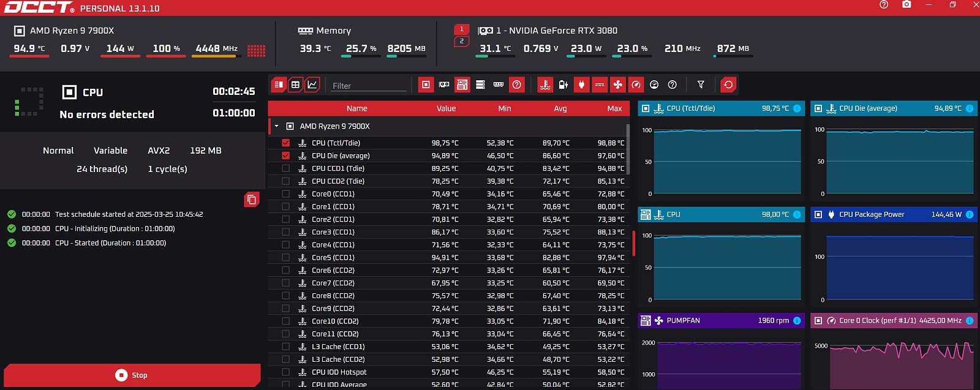Sort by the Value column header
Viewport: 980px width, 390px height.
(x=446, y=108)
